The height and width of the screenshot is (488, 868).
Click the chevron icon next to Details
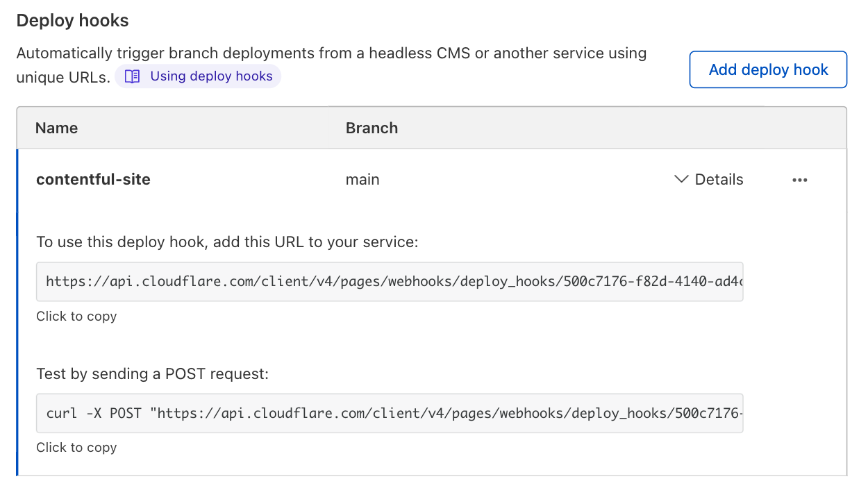point(681,179)
